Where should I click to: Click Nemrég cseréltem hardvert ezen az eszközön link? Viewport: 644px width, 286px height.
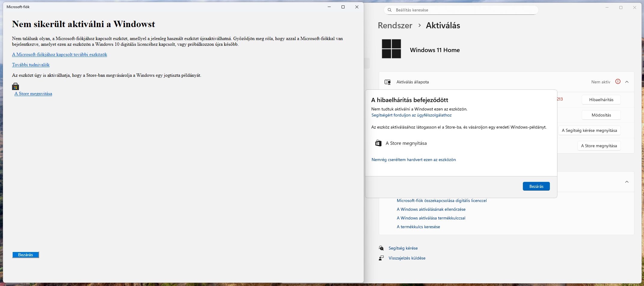[x=414, y=160]
